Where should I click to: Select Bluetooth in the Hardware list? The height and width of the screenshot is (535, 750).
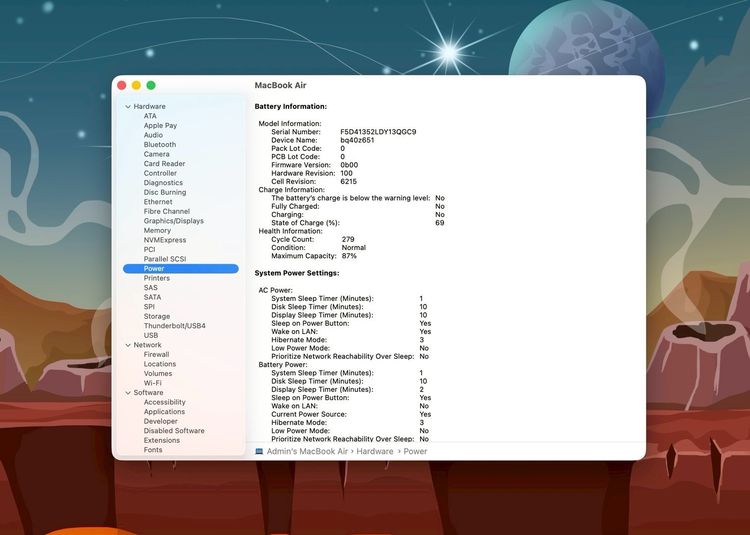159,145
